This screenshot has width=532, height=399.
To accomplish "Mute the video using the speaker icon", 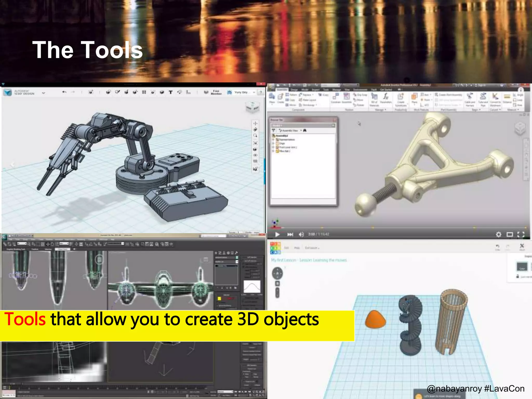I will pos(301,235).
